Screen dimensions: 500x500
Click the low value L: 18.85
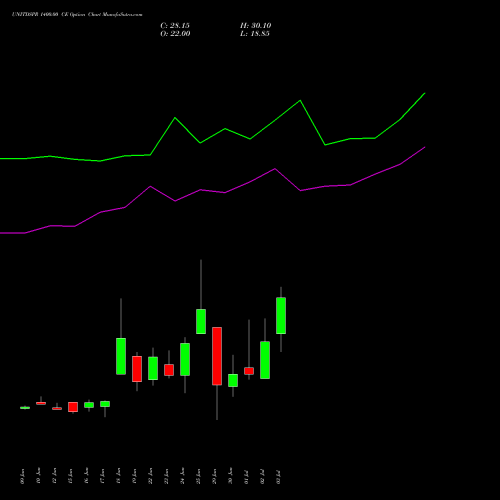point(255,34)
